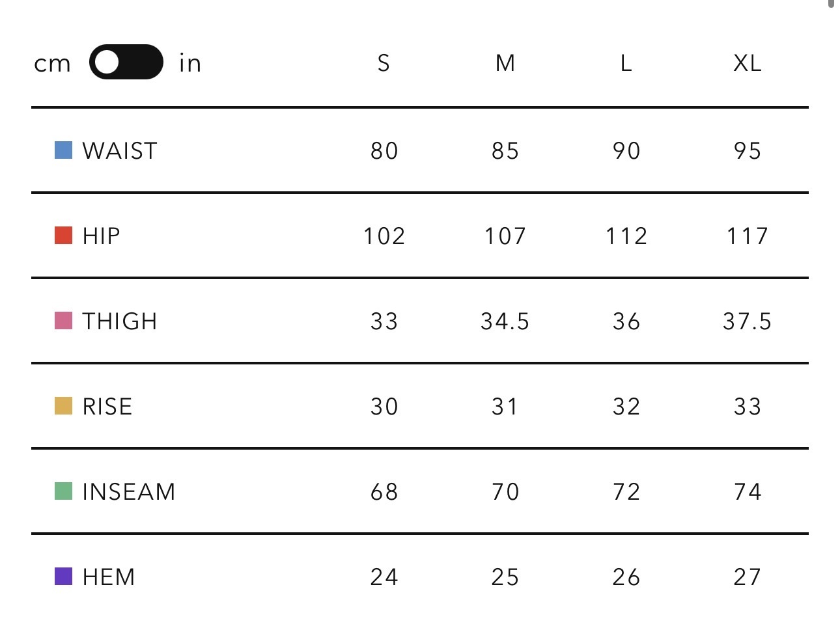Screen dimensions: 840x626
Task: Select the 'cm' unit label
Action: [52, 64]
